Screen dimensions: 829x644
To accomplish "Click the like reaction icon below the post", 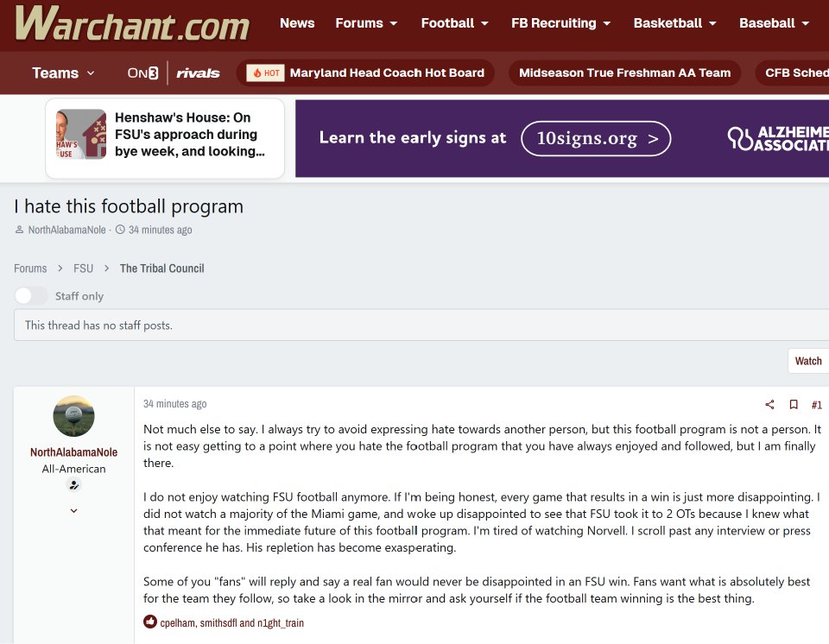I will coord(149,622).
